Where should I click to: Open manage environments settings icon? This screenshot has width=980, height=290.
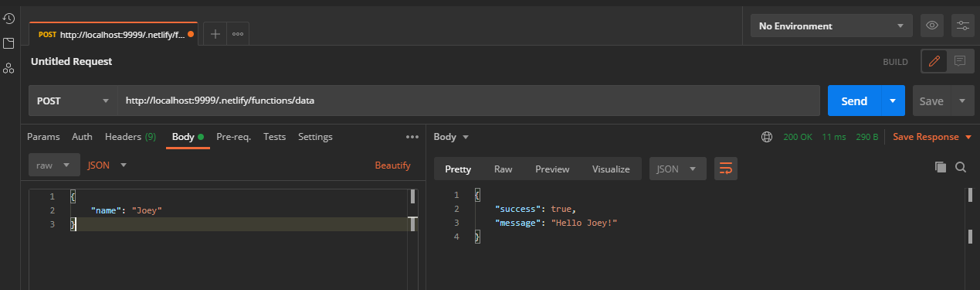point(963,26)
